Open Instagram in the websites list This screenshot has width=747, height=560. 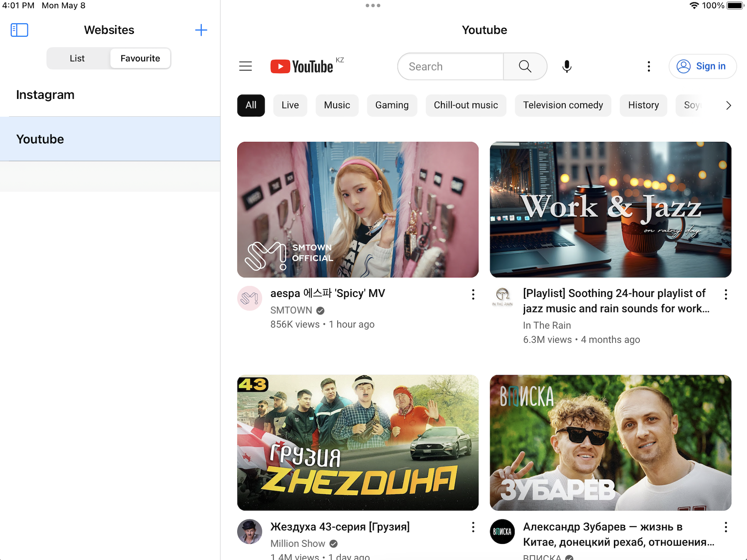(46, 95)
